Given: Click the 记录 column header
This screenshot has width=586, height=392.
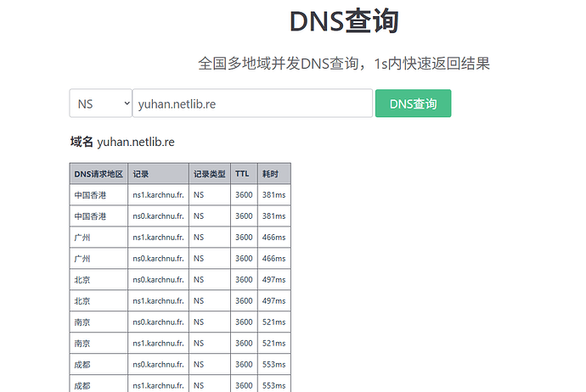Looking at the screenshot, I should tap(159, 174).
